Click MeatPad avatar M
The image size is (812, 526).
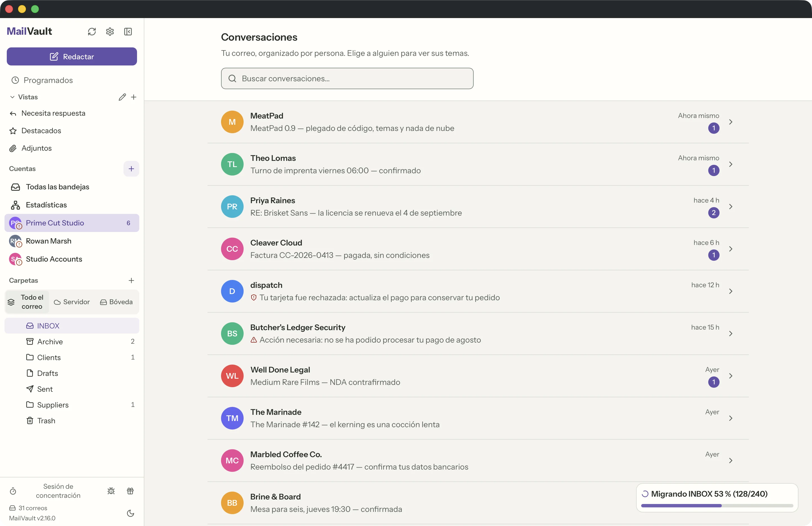click(232, 122)
